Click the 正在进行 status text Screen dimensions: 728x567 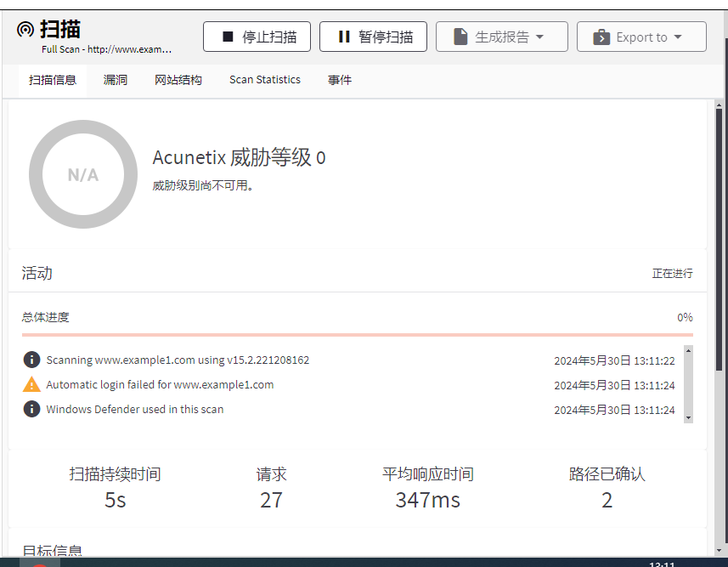point(672,273)
